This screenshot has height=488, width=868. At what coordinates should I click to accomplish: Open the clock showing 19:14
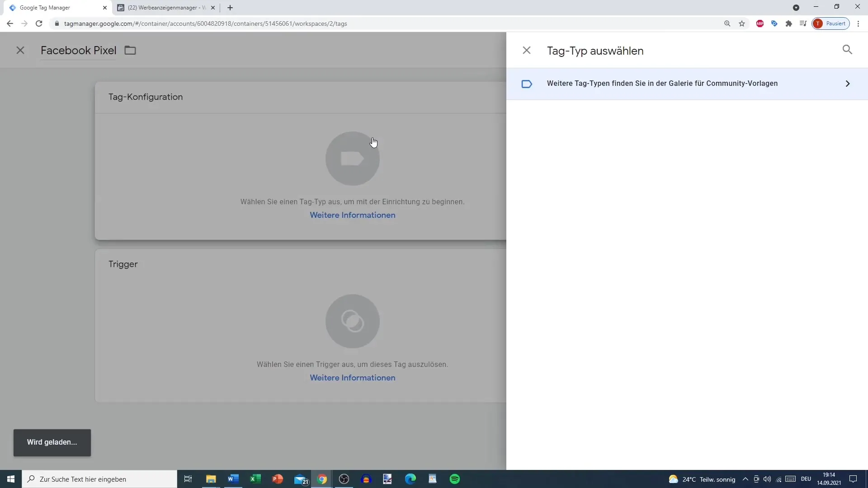point(829,479)
